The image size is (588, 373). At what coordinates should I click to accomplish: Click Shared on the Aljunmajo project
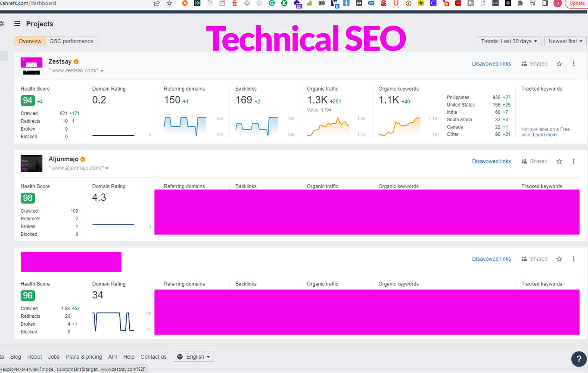(535, 161)
